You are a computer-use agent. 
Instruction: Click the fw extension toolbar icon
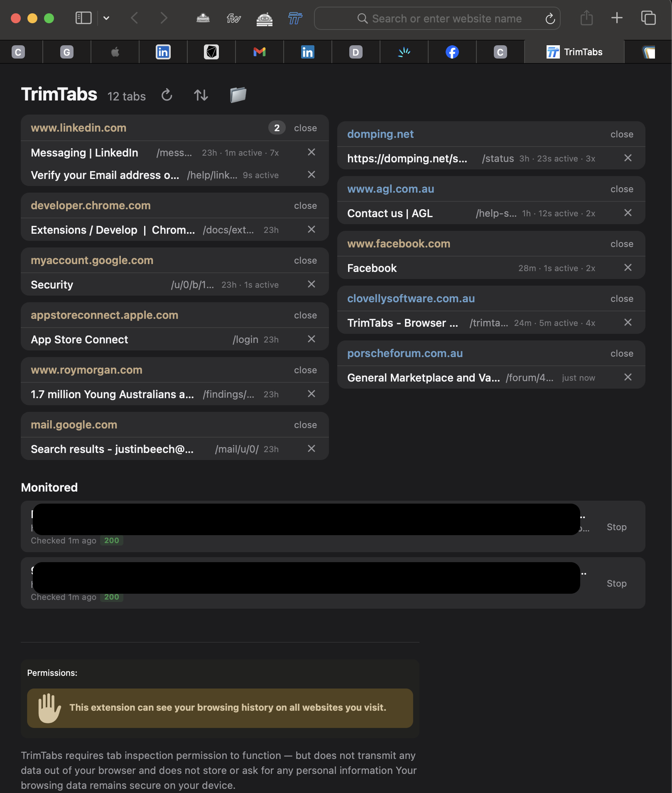[x=234, y=18]
